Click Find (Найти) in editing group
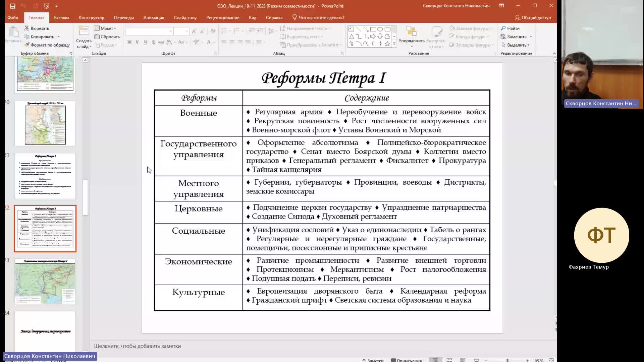This screenshot has width=644, height=362. coord(510,28)
